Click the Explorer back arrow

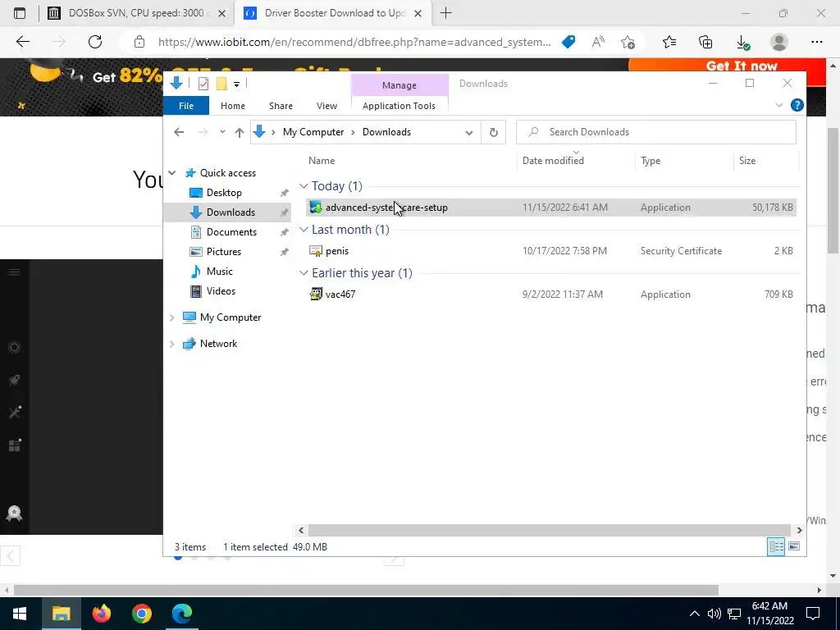click(x=179, y=132)
